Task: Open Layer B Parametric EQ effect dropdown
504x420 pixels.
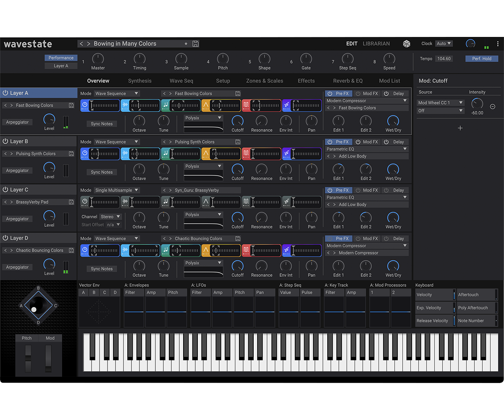Action: [x=367, y=149]
